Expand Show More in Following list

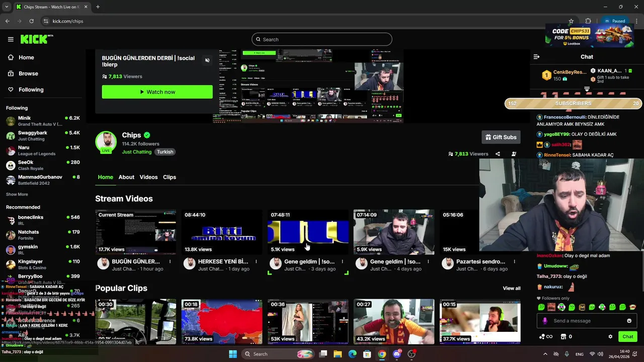(17, 194)
